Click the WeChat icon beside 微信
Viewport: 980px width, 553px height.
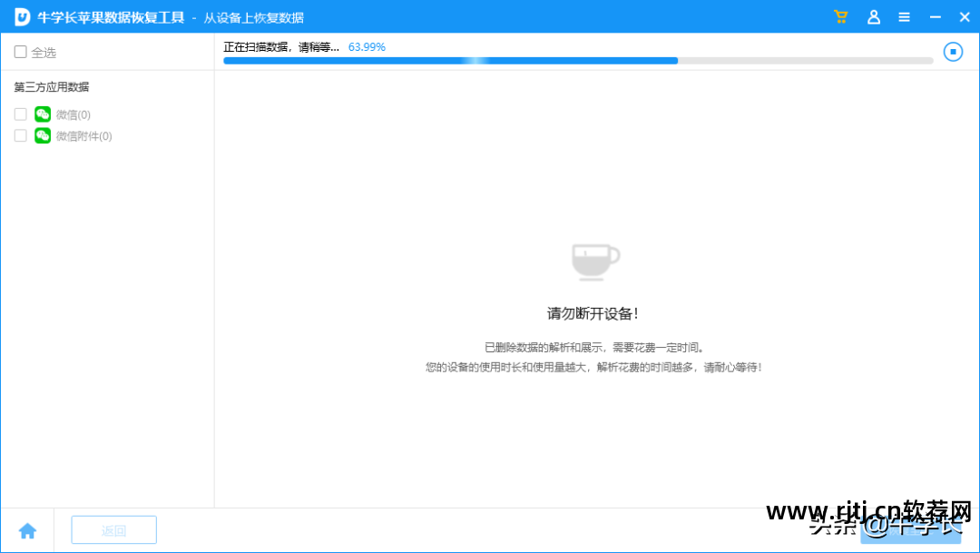click(42, 114)
